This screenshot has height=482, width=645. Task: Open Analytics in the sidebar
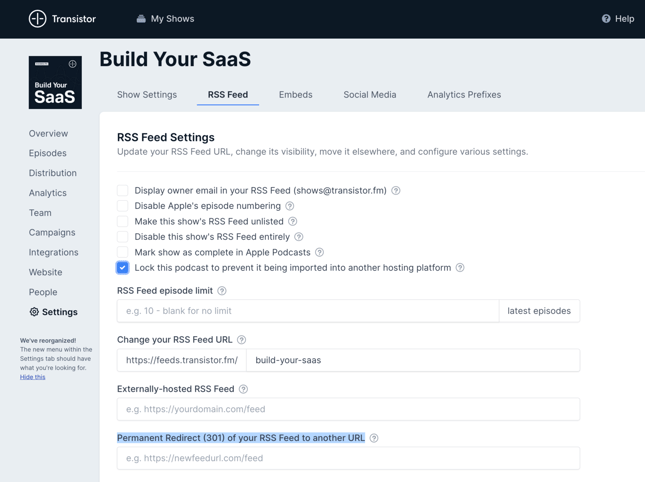click(x=48, y=193)
